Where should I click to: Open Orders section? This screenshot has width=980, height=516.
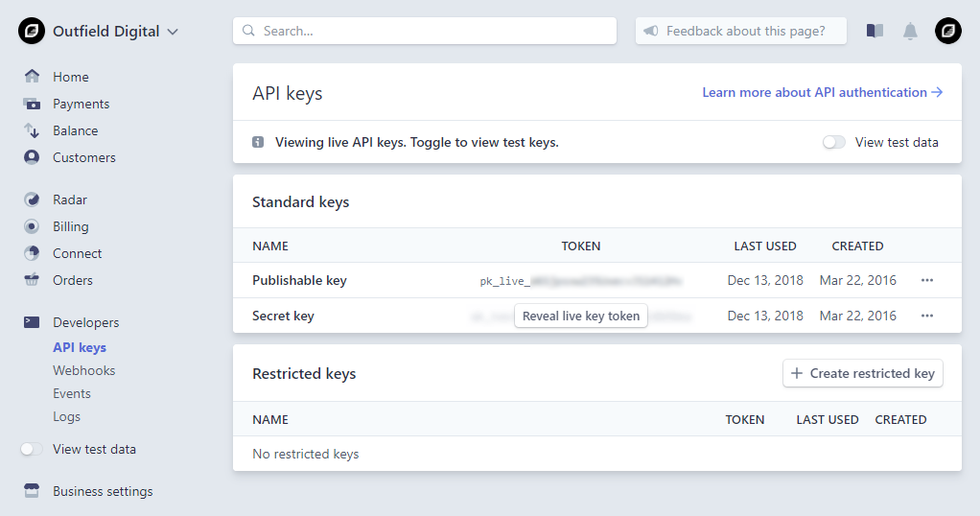[x=73, y=280]
